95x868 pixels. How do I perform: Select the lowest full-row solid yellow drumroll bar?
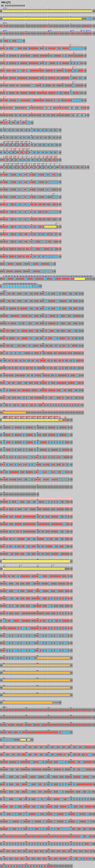click(x=36, y=561)
